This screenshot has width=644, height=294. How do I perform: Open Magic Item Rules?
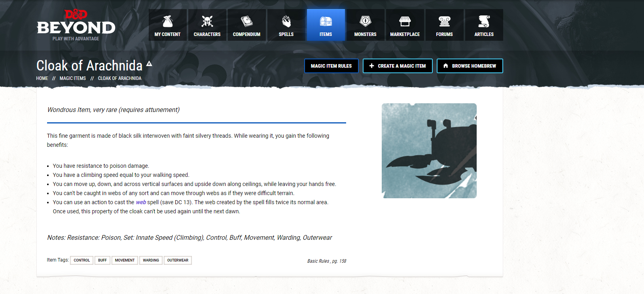[331, 66]
